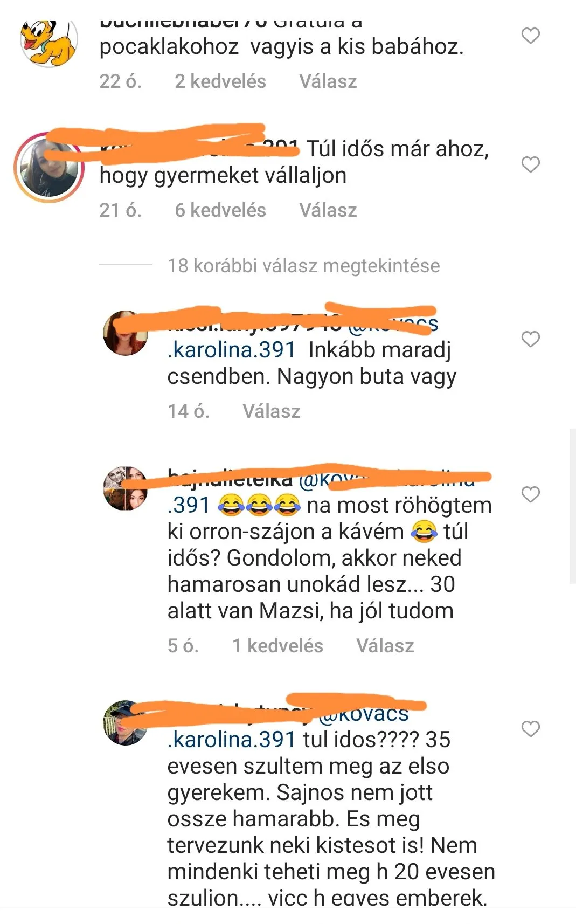Image resolution: width=576 pixels, height=924 pixels.
Task: Tap Válasz under the 5 ó. reply
Action: [385, 646]
